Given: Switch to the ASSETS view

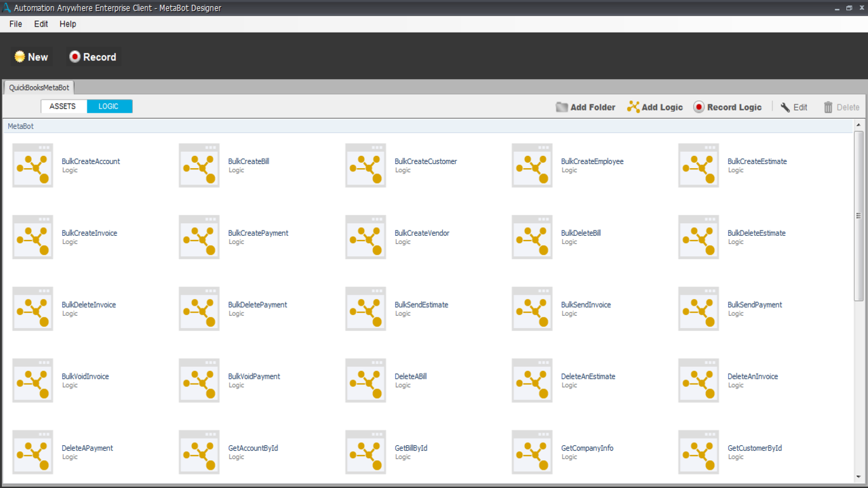Looking at the screenshot, I should (63, 106).
